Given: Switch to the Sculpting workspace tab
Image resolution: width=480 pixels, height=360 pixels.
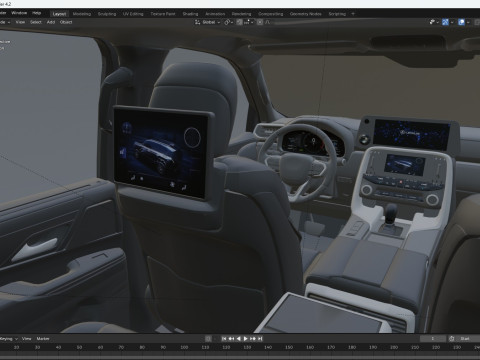Looking at the screenshot, I should pyautogui.click(x=107, y=14).
